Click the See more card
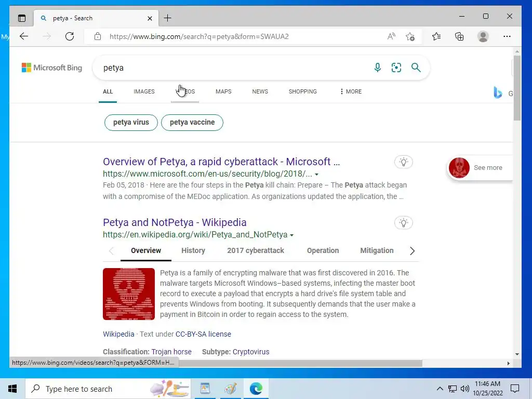 coord(480,168)
